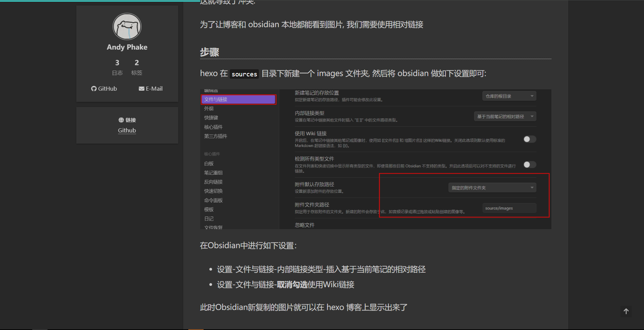Click the globe icon beside 链接
Viewport: 644px width, 330px height.
click(x=121, y=120)
